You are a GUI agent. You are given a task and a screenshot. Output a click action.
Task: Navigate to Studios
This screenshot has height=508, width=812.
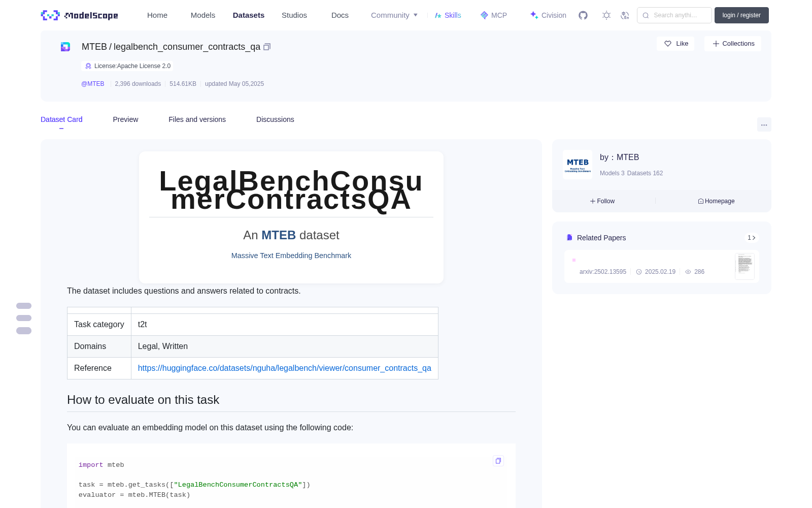tap(294, 15)
